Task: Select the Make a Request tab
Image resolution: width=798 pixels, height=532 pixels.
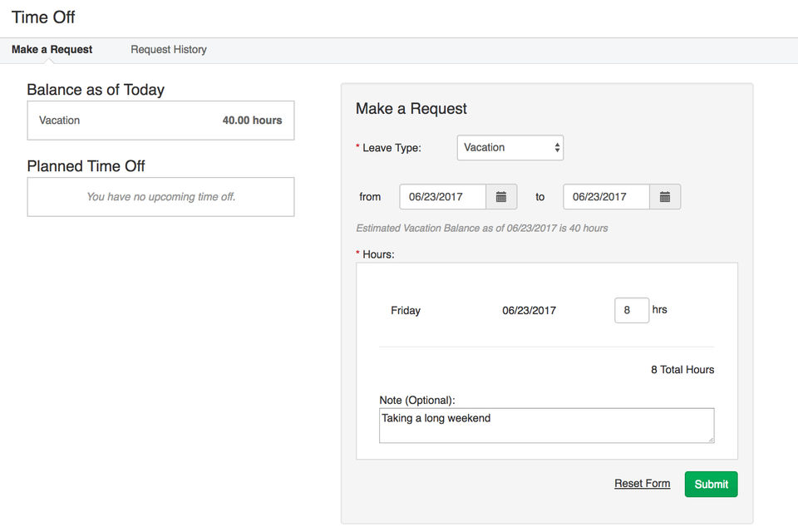Action: [52, 50]
